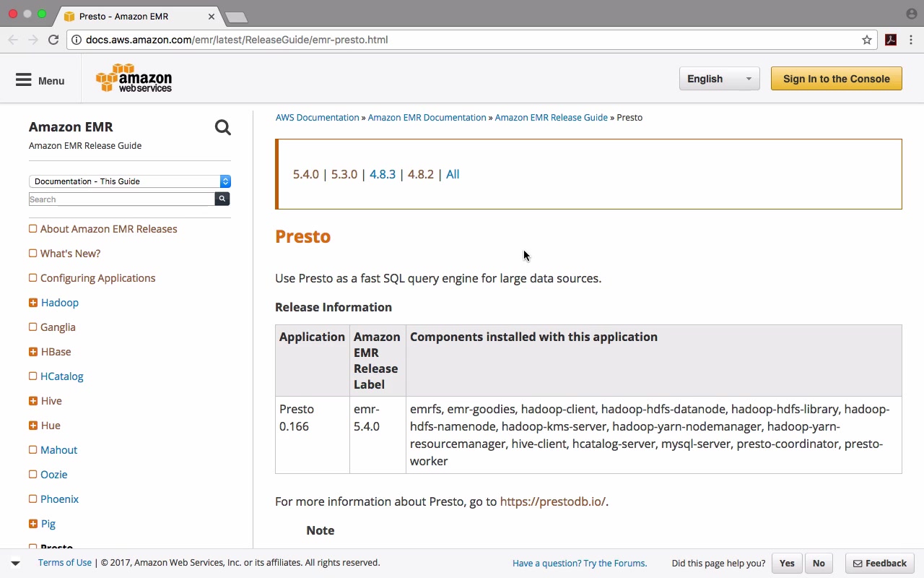The image size is (924, 578).
Task: Click the square box beside Mahout
Action: [x=32, y=450]
